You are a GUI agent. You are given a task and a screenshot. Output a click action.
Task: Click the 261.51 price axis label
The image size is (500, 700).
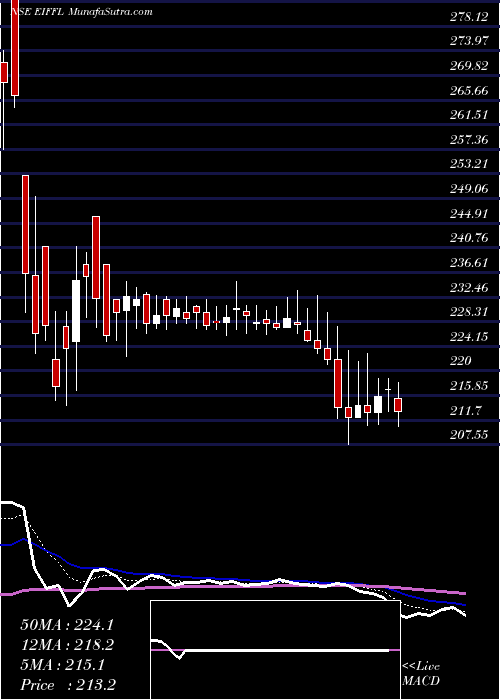coord(469,116)
